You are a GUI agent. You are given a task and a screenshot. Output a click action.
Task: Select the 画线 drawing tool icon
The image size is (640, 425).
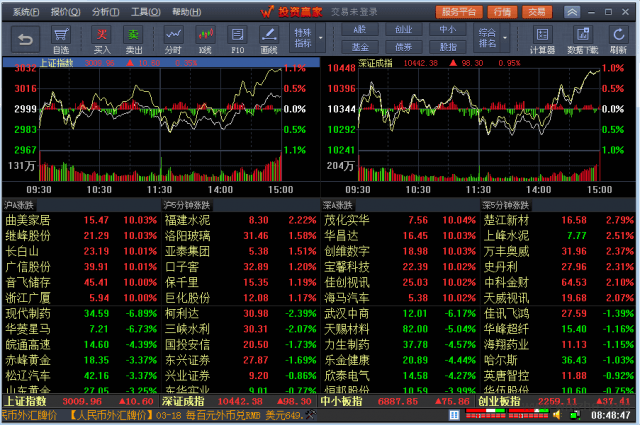tap(268, 40)
